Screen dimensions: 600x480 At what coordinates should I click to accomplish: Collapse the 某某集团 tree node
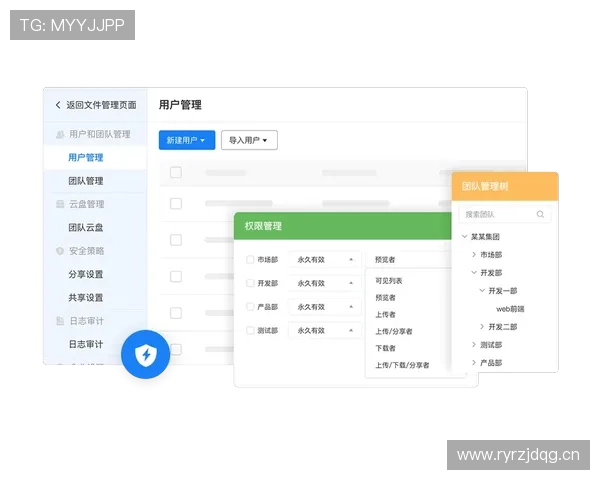point(465,237)
